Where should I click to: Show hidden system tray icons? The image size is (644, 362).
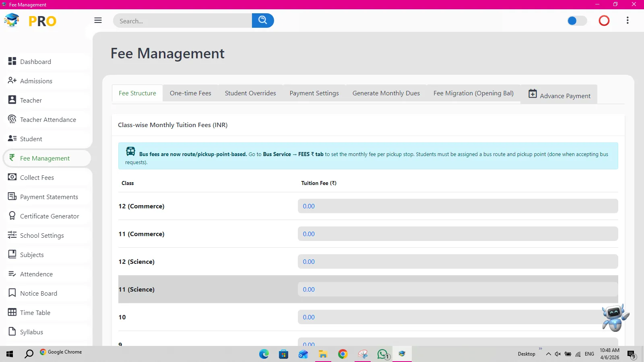click(x=548, y=354)
